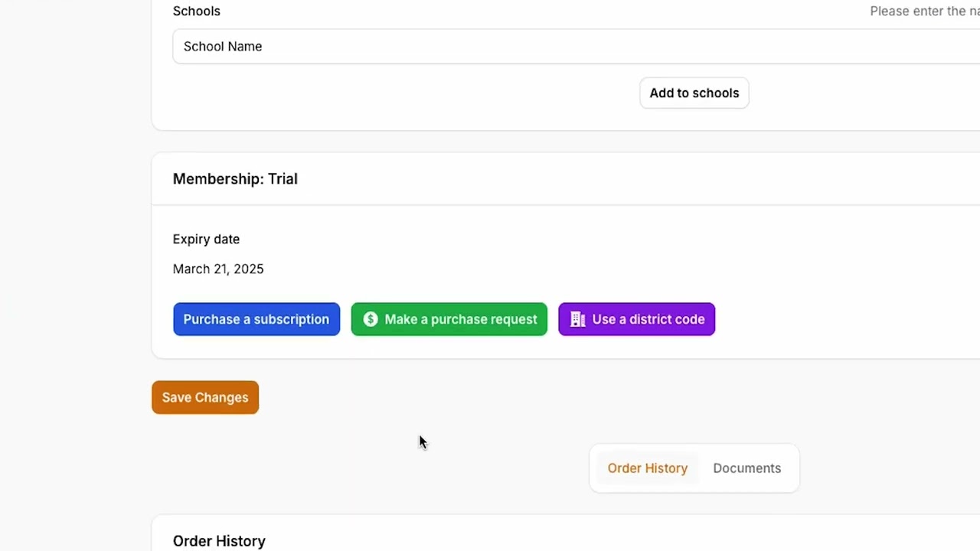
Task: Click the Schools field label
Action: point(197,11)
